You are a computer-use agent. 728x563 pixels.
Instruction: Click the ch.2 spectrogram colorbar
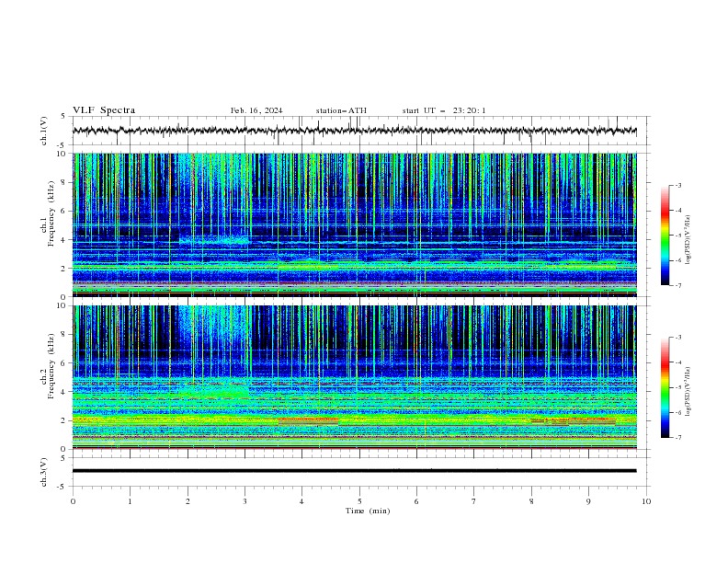(x=665, y=387)
